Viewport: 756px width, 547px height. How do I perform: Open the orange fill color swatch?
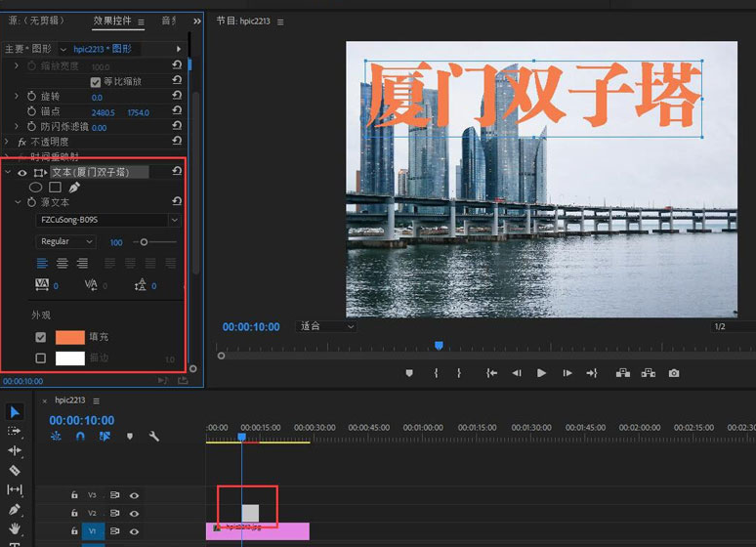click(70, 337)
